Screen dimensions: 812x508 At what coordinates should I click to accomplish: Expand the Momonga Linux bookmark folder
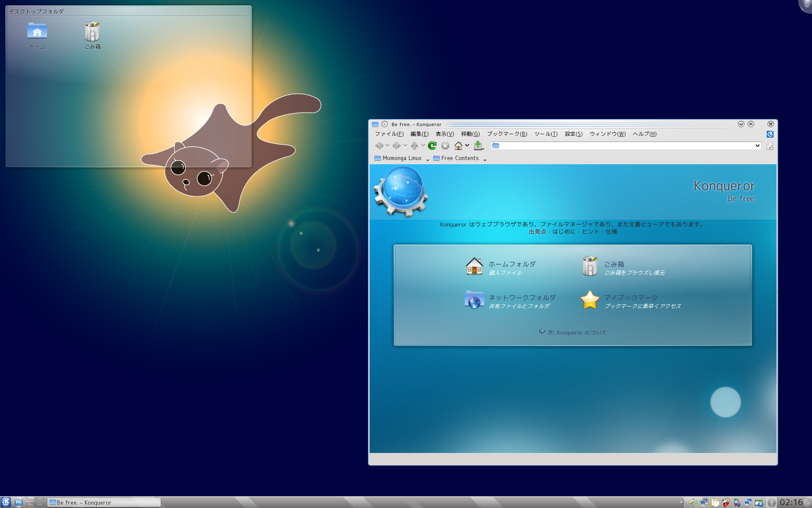click(x=401, y=158)
